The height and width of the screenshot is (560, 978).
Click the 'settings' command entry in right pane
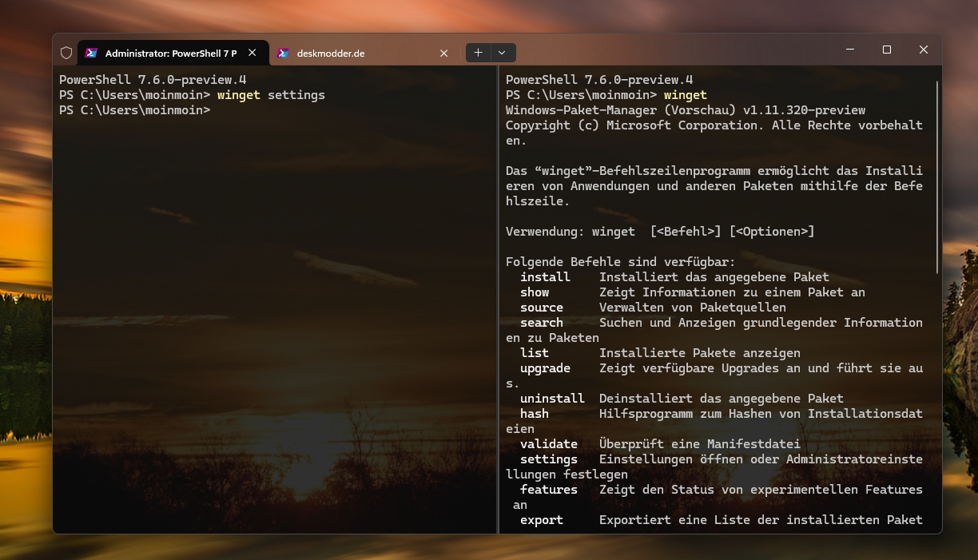click(x=549, y=459)
